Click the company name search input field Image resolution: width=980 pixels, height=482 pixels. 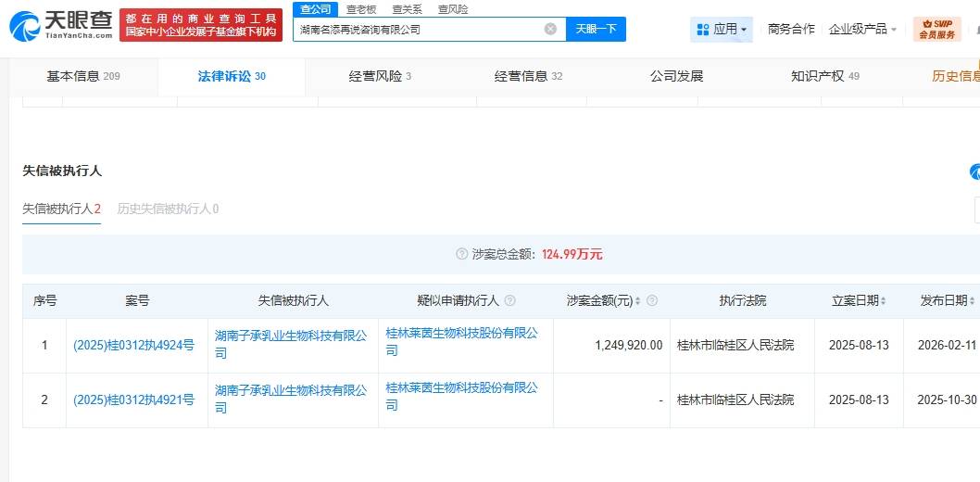coord(417,29)
